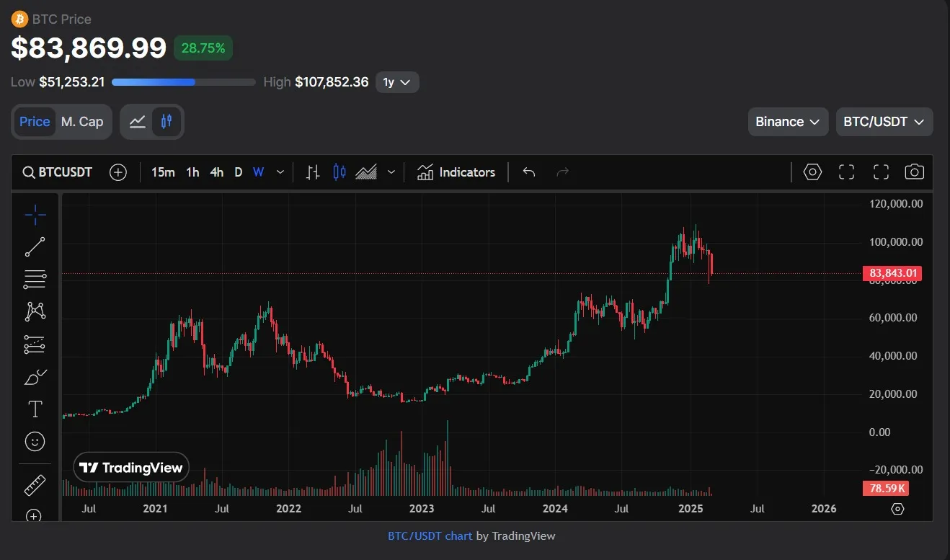Viewport: 950px width, 560px height.
Task: Open the 1y time range dropdown
Action: [397, 82]
